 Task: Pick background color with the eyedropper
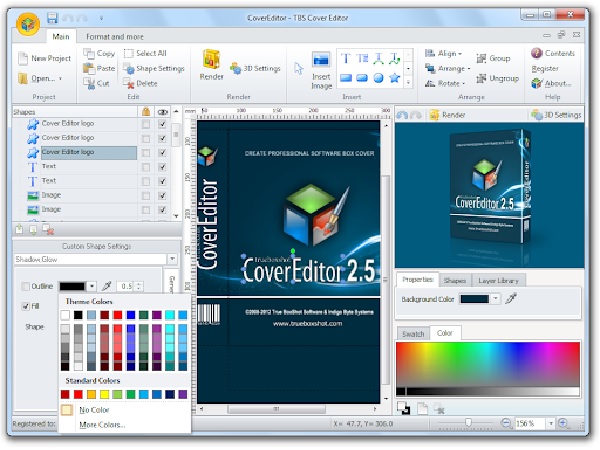pos(511,298)
